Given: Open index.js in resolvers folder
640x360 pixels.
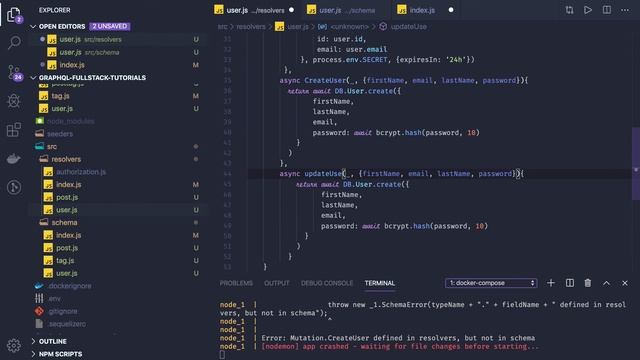Looking at the screenshot, I should [x=118, y=184].
